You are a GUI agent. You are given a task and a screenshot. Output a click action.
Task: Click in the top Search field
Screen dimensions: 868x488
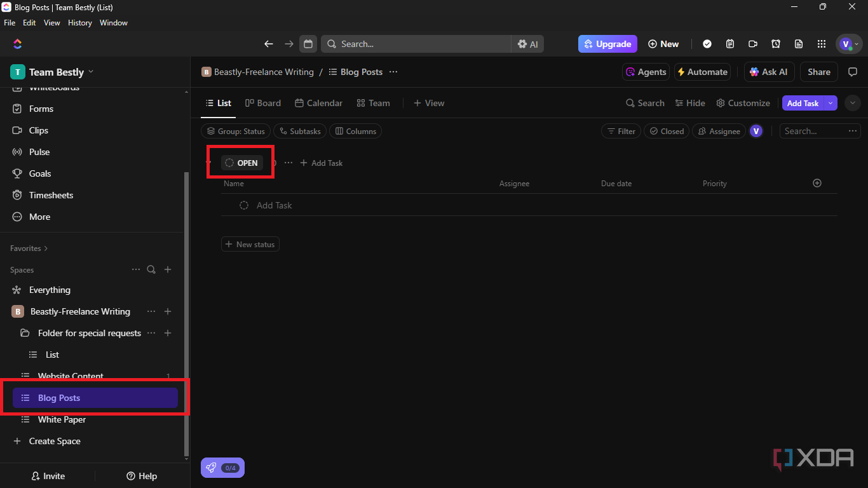point(416,44)
